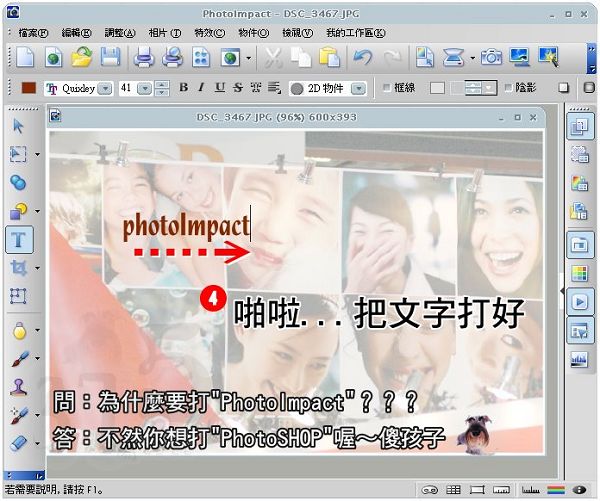Click the scanner icon

tap(453, 58)
